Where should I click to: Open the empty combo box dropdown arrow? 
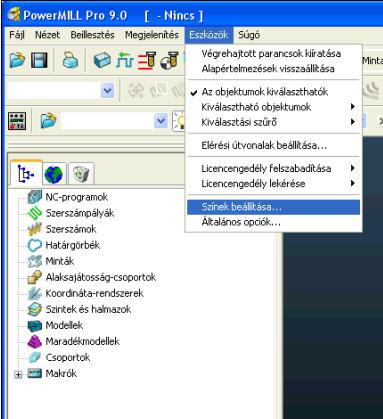(x=107, y=91)
